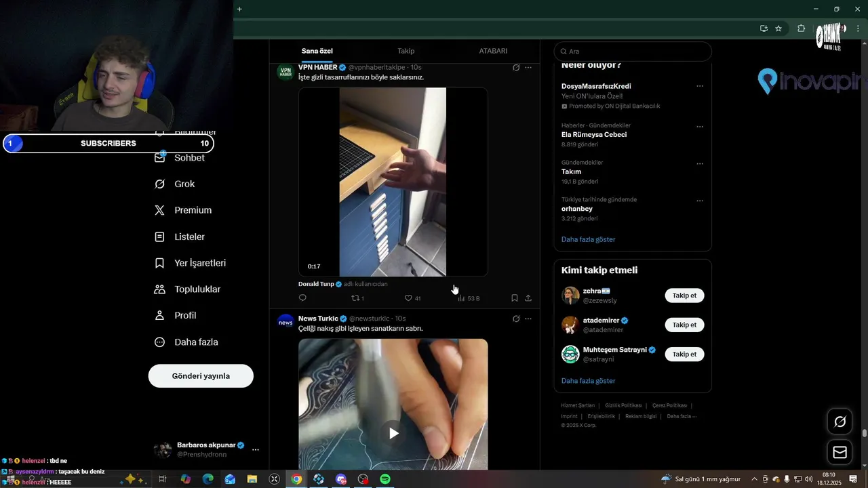Follow zehra with Takip et
Image resolution: width=868 pixels, height=488 pixels.
click(684, 296)
